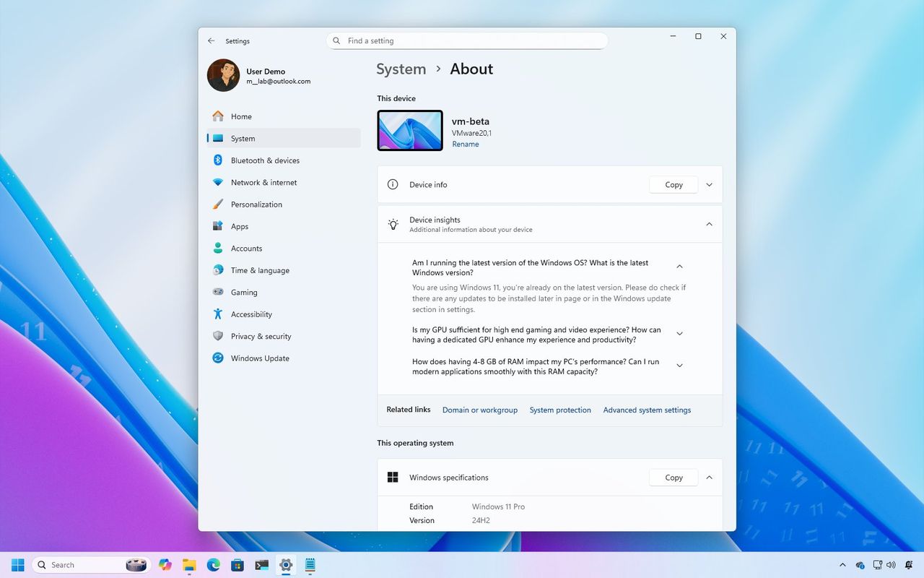
Task: Expand the GPU gaming question
Action: click(x=679, y=333)
